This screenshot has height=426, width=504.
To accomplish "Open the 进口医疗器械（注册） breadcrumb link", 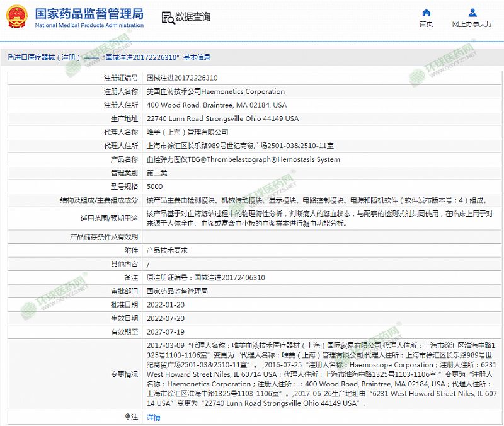I will click(43, 57).
